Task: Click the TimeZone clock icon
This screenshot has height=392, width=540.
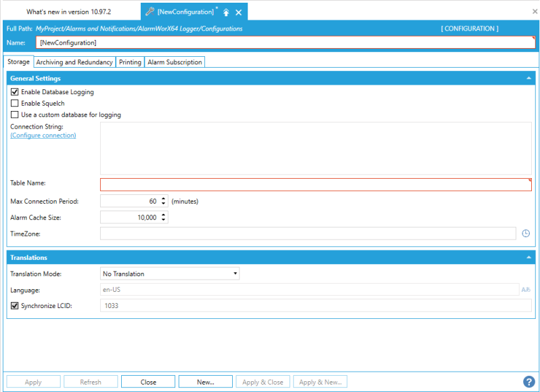Action: point(526,234)
